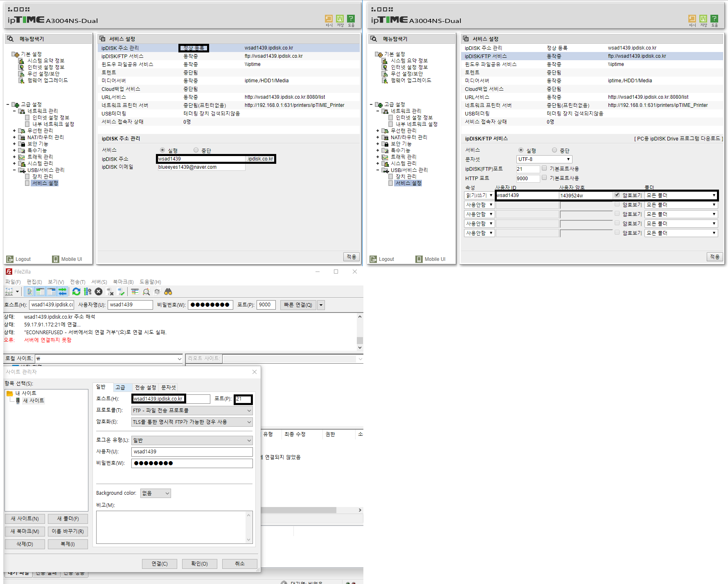Toggle 암호보기 checkbox for user wsad1439

pos(617,195)
